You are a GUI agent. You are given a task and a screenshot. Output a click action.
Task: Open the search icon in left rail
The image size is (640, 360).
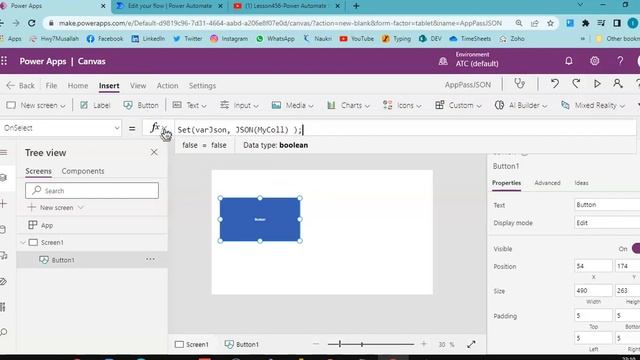click(4, 332)
